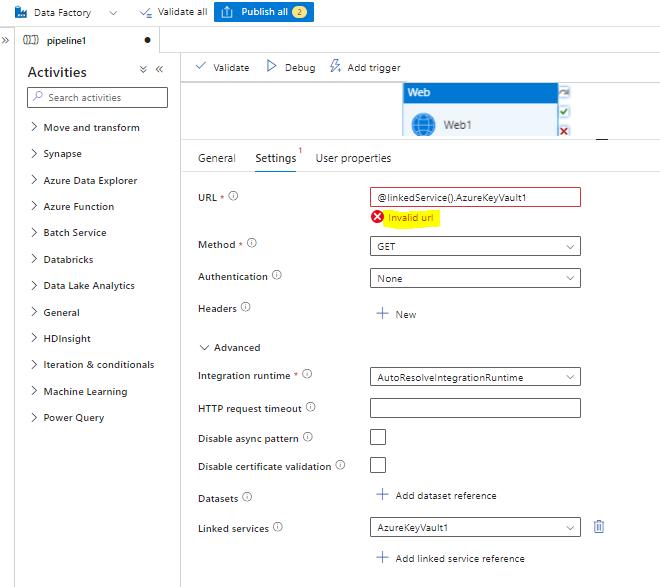
Task: Click the URL info icon
Action: (233, 196)
